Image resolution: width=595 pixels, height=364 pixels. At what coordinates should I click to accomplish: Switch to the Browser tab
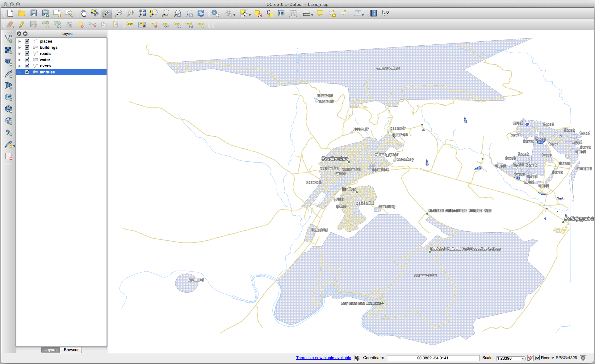tap(71, 350)
